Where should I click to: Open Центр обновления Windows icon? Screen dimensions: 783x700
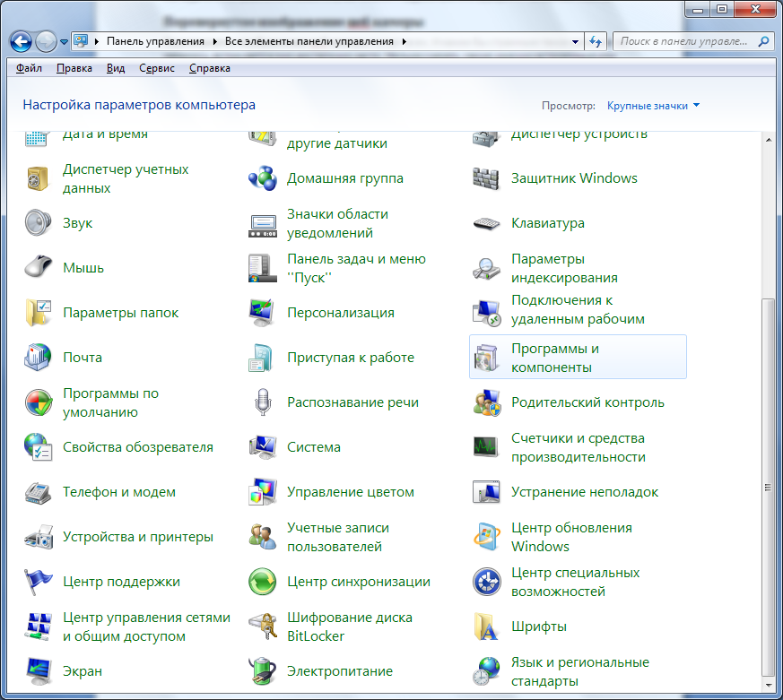[x=486, y=538]
